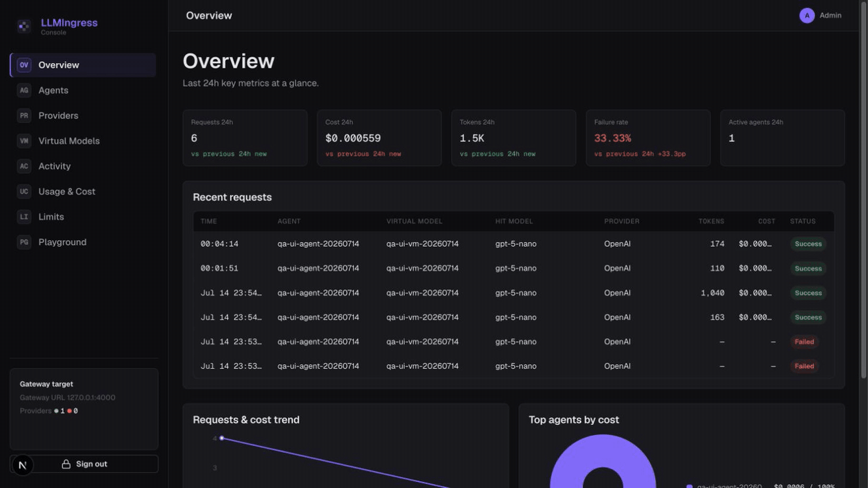Sign out of the console
Screen dimensions: 868x488
84,464
